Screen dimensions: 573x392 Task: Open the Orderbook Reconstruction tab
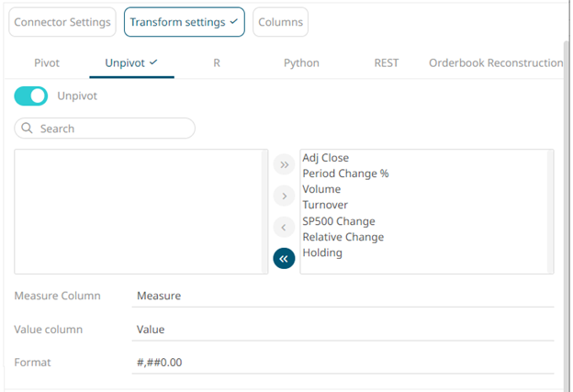[495, 63]
